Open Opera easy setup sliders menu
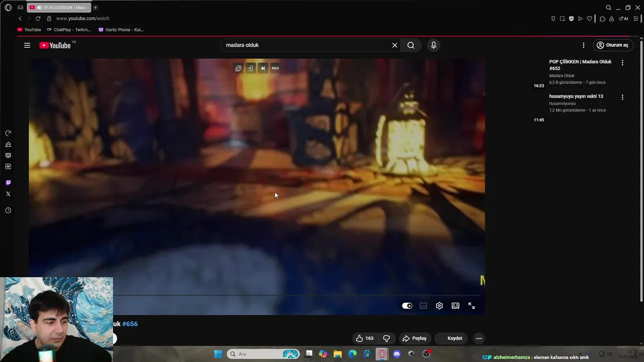The height and width of the screenshot is (362, 644). pyautogui.click(x=636, y=19)
